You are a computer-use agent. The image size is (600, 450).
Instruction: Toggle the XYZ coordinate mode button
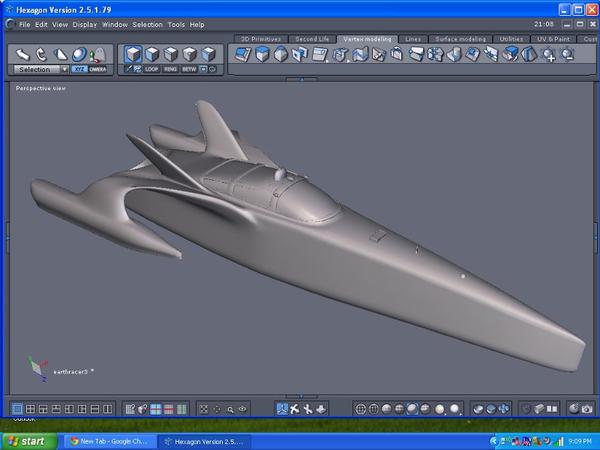coord(79,70)
